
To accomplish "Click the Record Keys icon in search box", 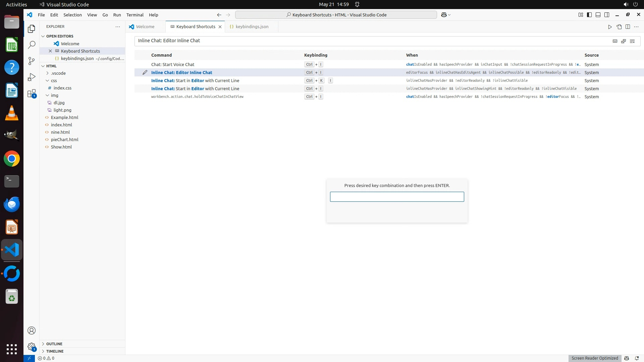I will (615, 41).
